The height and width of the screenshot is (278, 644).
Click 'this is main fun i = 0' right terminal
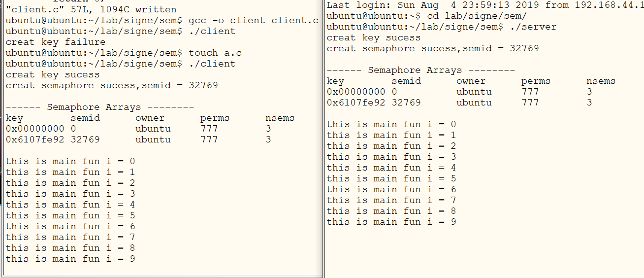(391, 125)
